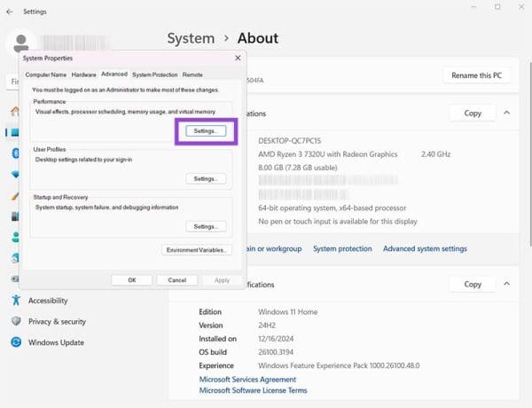Open Microsoft Software License Terms link

(x=254, y=390)
